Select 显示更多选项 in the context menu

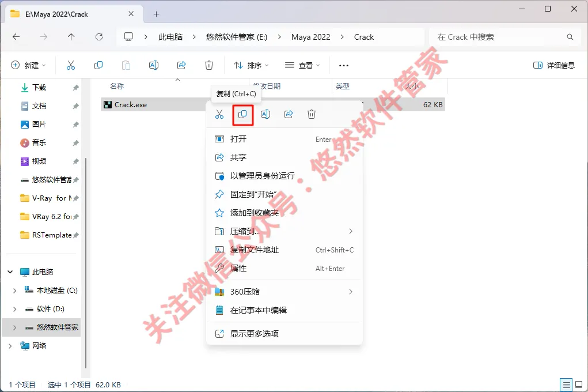click(284, 334)
